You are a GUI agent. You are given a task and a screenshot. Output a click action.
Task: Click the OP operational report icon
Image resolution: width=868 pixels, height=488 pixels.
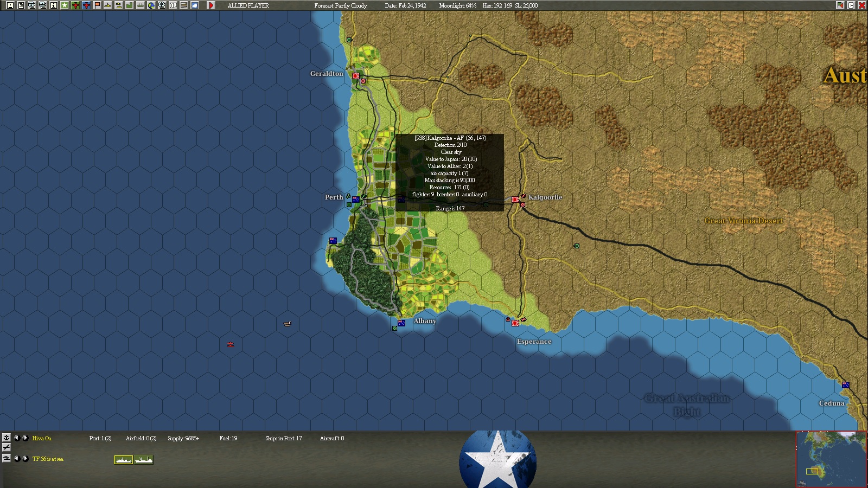[173, 5]
